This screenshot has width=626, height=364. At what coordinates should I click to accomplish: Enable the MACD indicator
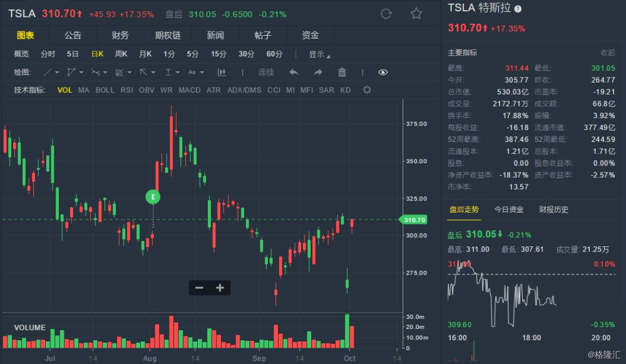[189, 90]
